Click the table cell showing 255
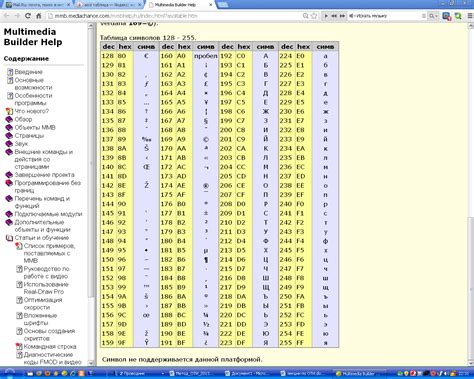Viewport: 474px width, 379px height. coord(286,343)
